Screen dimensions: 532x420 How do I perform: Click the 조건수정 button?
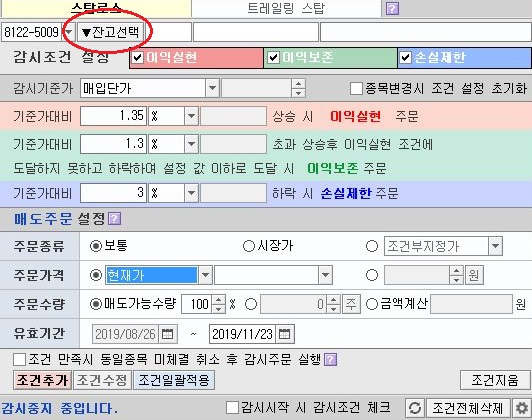pyautogui.click(x=102, y=380)
